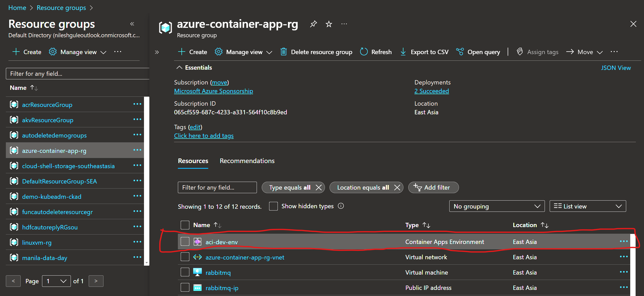This screenshot has width=644, height=296.
Task: Open context menu for linuxvm-rg row
Action: tap(137, 242)
